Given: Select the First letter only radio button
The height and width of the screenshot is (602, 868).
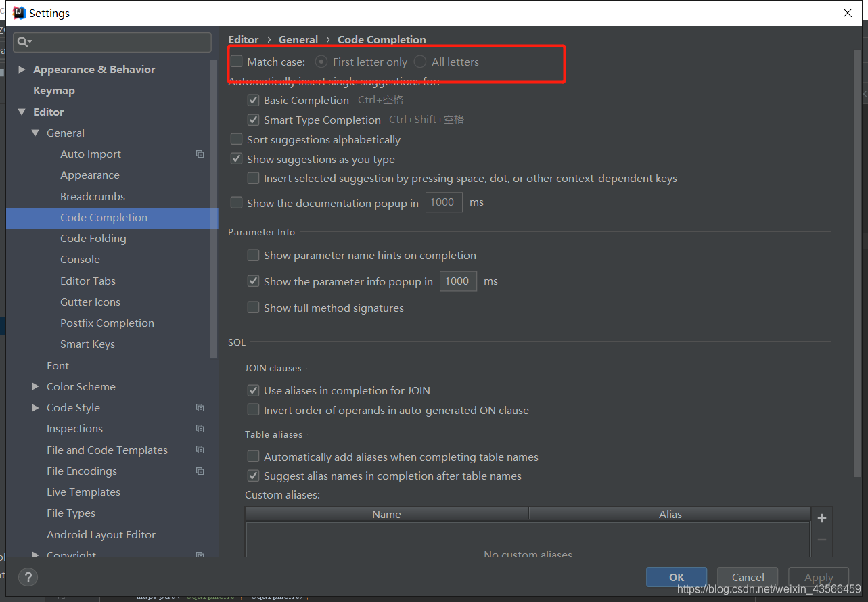Looking at the screenshot, I should point(322,62).
